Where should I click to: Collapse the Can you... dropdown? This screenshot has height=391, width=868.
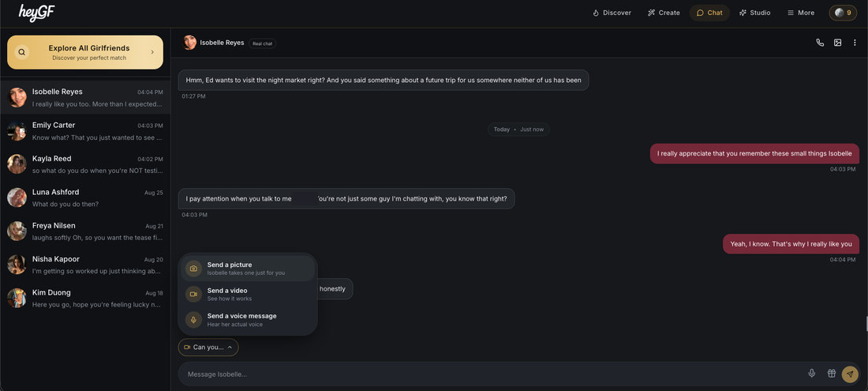(x=208, y=348)
